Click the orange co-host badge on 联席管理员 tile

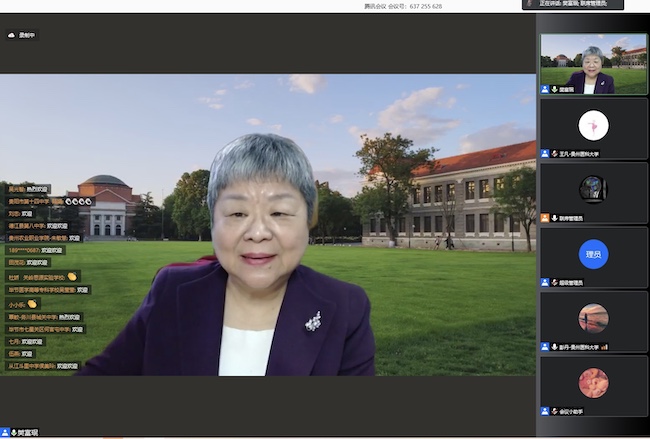point(545,217)
